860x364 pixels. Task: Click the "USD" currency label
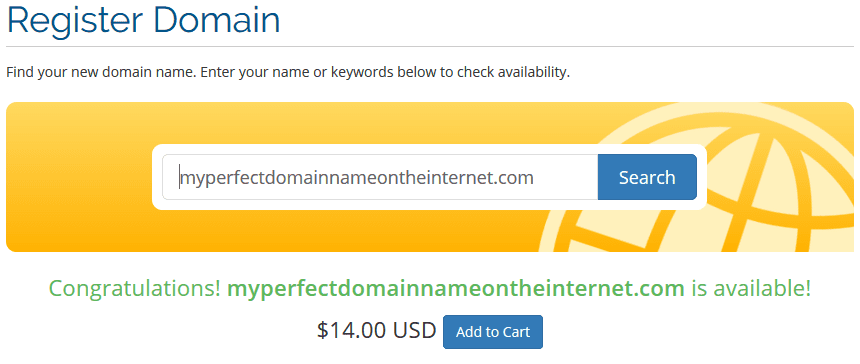point(414,331)
